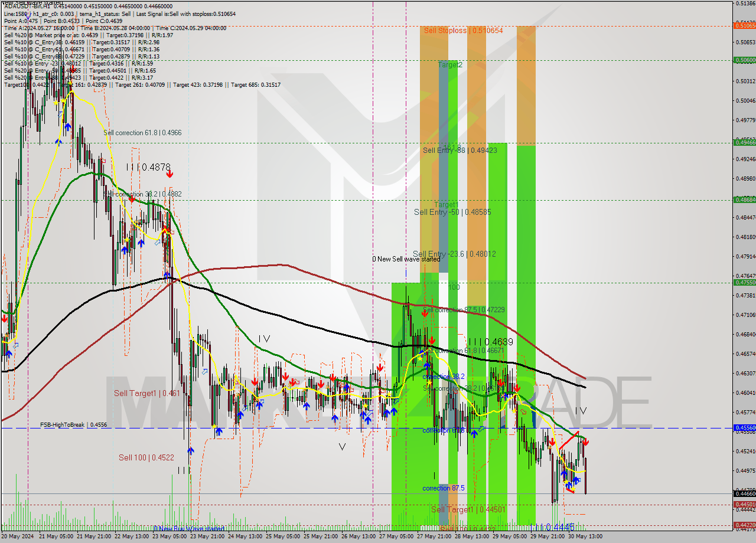
Task: Click the 'Sell %20 @ Market price' info line
Action: [89, 35]
